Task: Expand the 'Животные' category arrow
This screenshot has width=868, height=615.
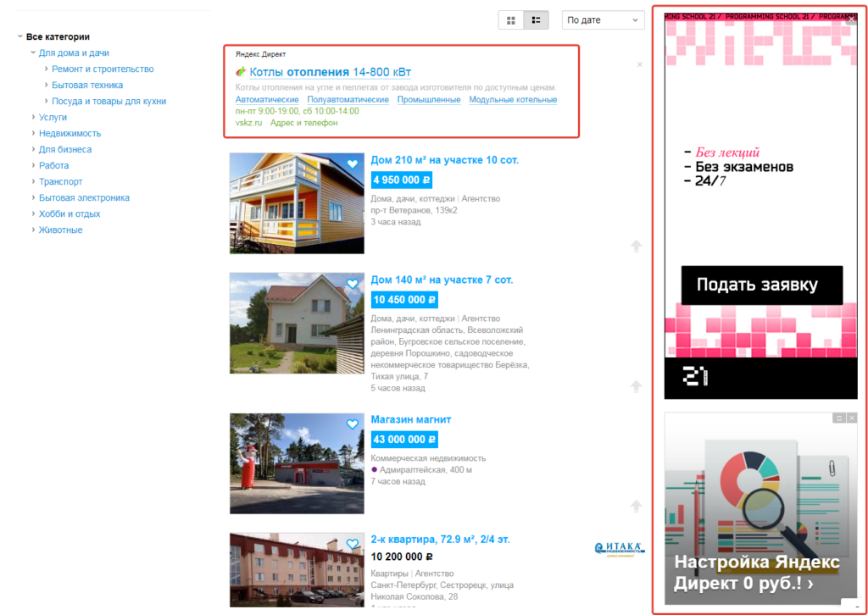Action: (x=34, y=229)
